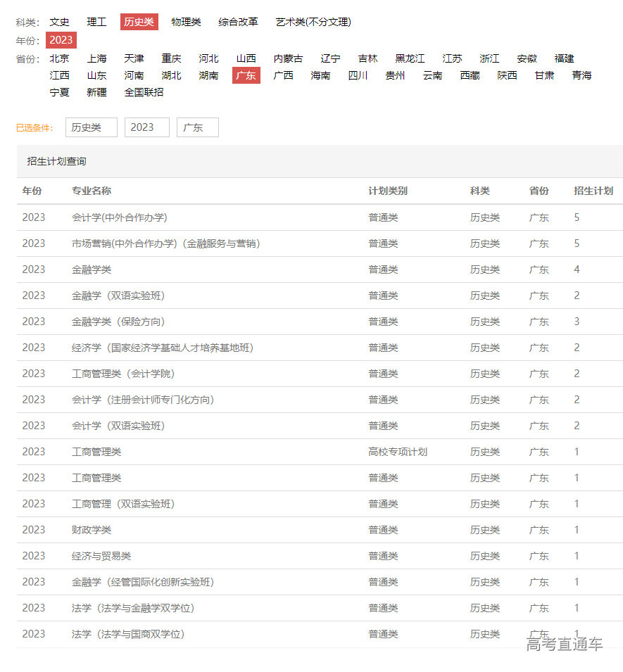Viewport: 623px width, 672px height.
Task: Select year 2023 filter
Action: coord(61,40)
